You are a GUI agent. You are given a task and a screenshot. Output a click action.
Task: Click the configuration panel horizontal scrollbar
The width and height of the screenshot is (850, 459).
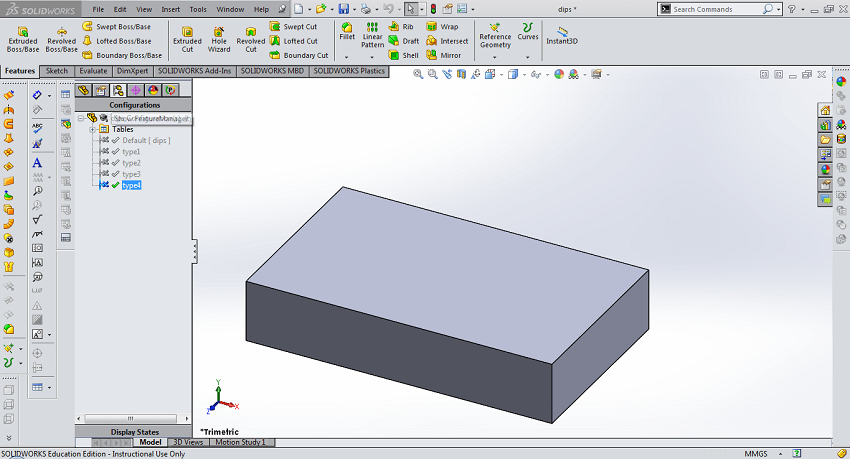click(x=133, y=418)
